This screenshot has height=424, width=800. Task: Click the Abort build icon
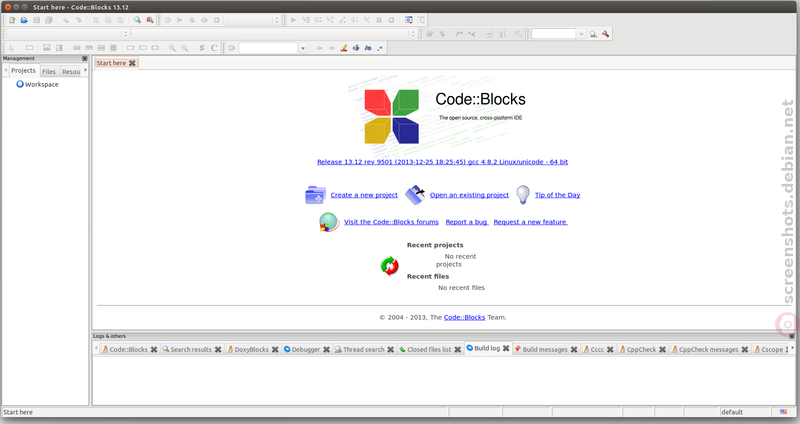(x=216, y=20)
